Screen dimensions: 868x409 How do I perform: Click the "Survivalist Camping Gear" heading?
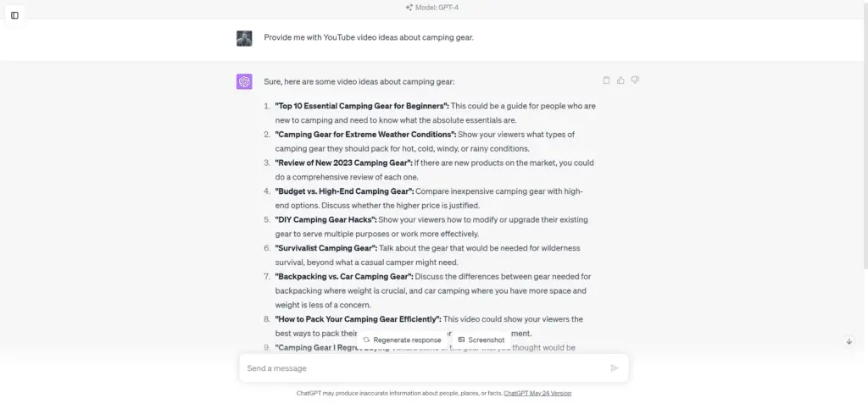pos(326,248)
